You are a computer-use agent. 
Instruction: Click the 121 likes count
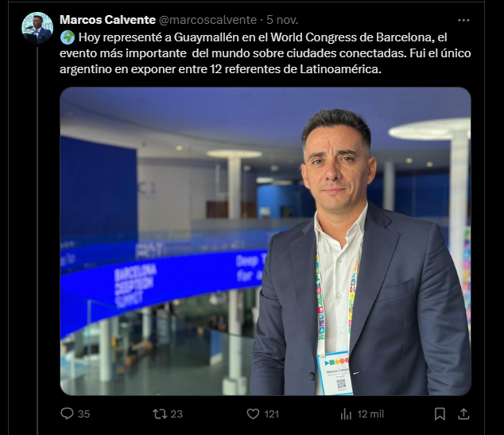click(x=272, y=414)
